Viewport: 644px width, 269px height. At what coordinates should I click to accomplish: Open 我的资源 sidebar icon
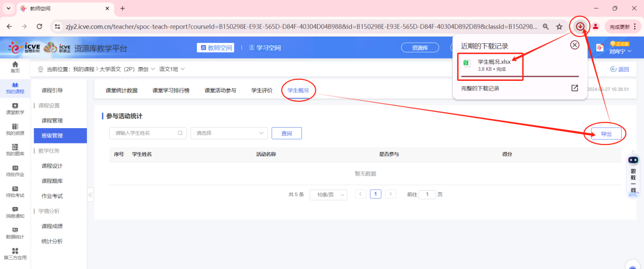[x=15, y=129]
